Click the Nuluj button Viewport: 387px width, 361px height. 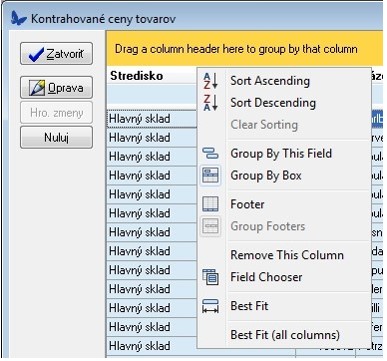pos(56,137)
